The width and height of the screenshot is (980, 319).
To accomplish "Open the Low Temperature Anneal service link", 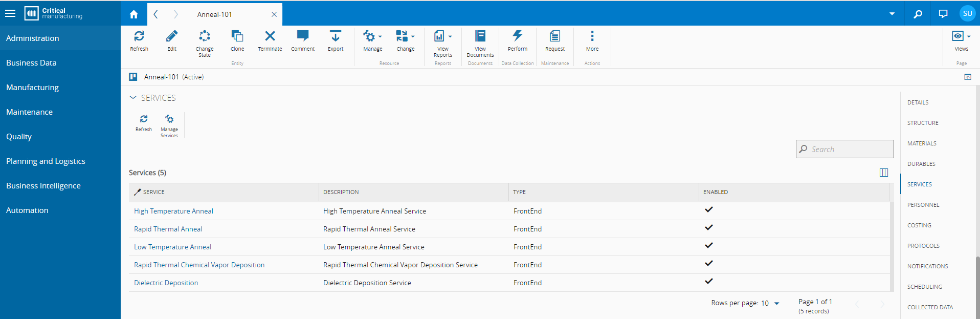I will (x=172, y=247).
